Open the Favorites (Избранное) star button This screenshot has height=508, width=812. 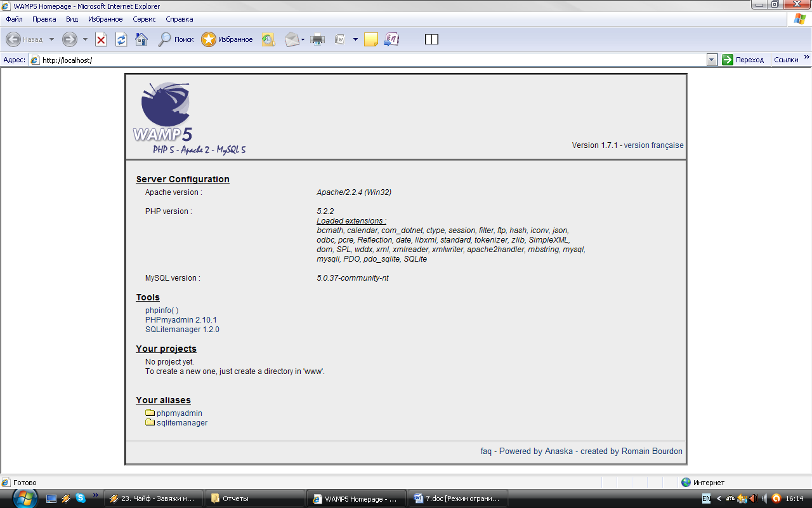click(x=227, y=39)
